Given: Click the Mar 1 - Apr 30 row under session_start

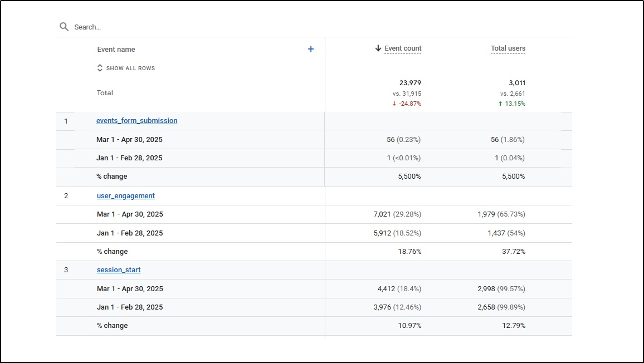Looking at the screenshot, I should [129, 288].
